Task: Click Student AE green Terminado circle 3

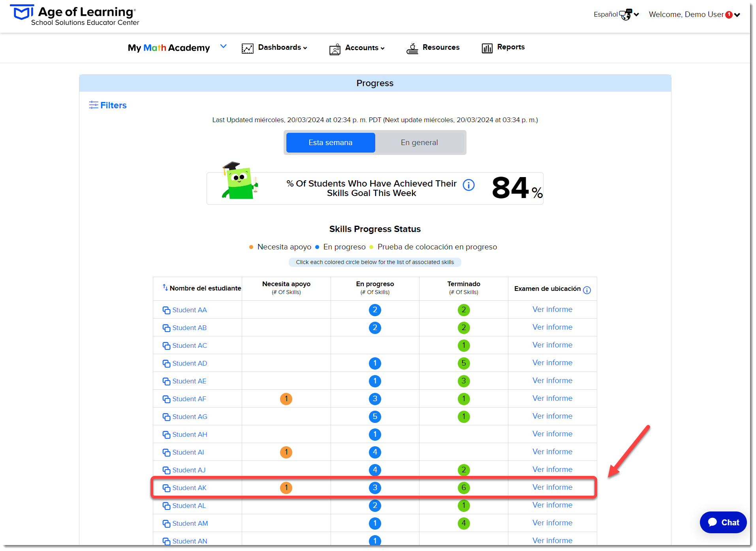Action: tap(464, 381)
